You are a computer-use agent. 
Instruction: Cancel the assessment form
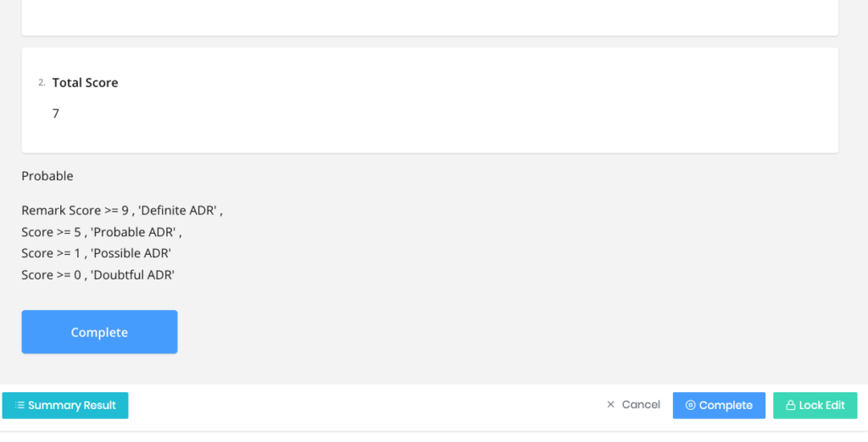(x=633, y=405)
